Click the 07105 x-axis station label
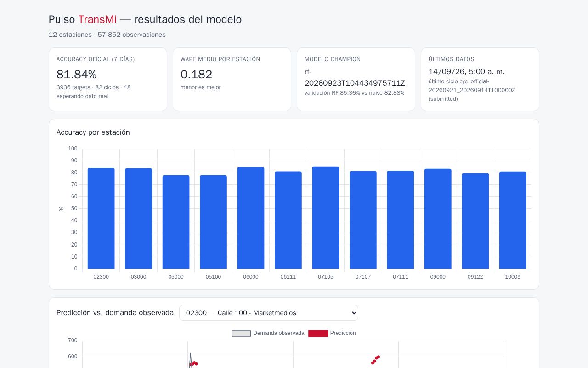 coord(326,277)
